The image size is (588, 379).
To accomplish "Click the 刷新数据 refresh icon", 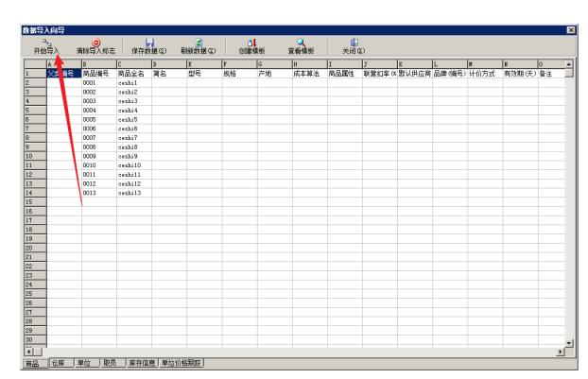I will [199, 43].
